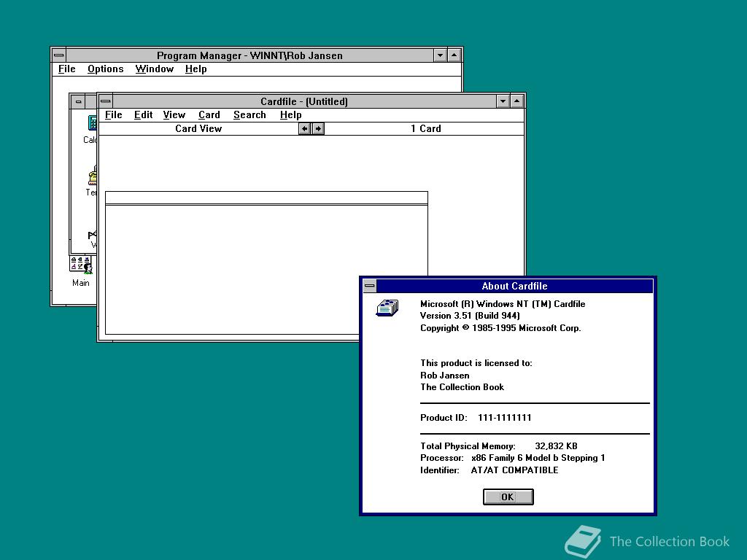Click 'x86 Family 6 Model b Stepping 1'
747x560 pixels.
point(538,458)
